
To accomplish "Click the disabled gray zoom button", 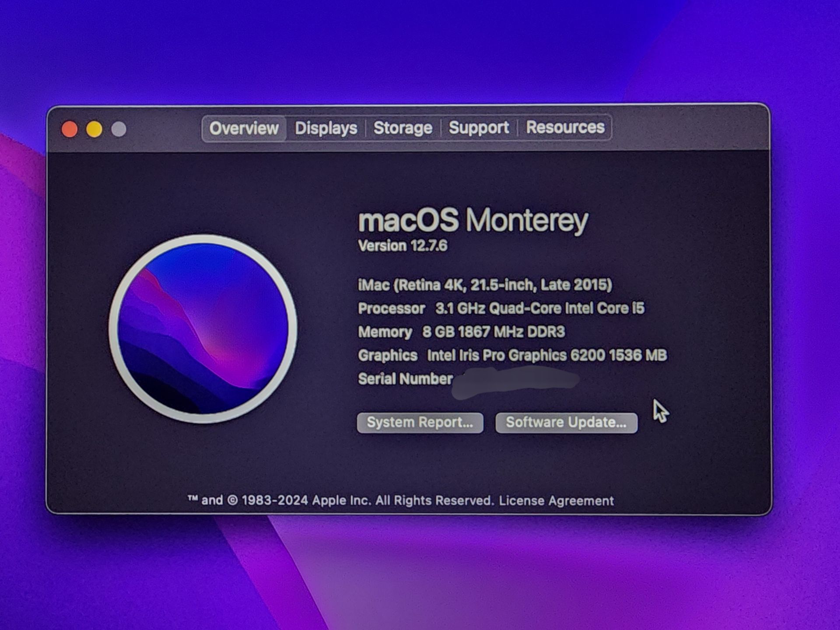I will (x=119, y=129).
